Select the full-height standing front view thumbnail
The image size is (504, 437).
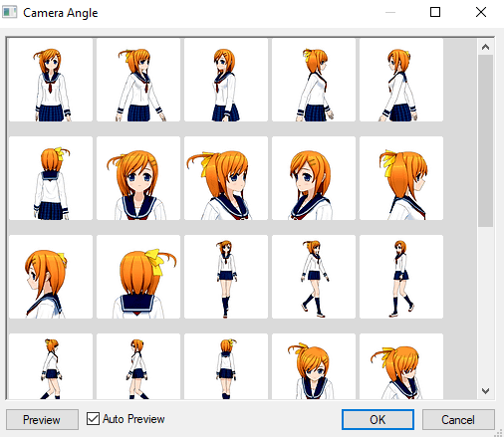pyautogui.click(x=226, y=277)
